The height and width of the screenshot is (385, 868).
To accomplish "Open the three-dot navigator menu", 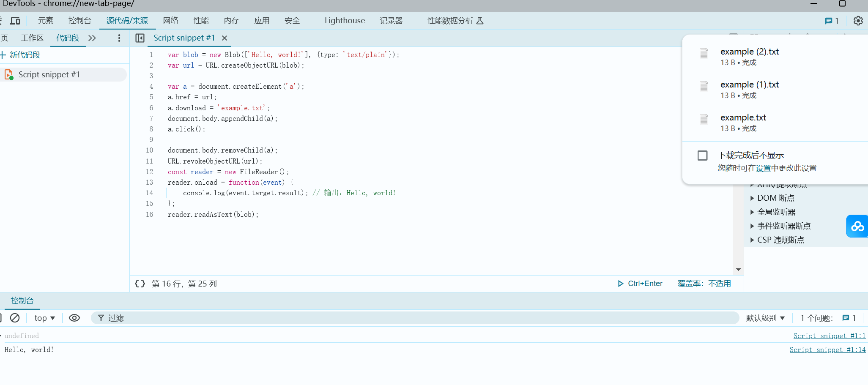I will click(x=119, y=38).
